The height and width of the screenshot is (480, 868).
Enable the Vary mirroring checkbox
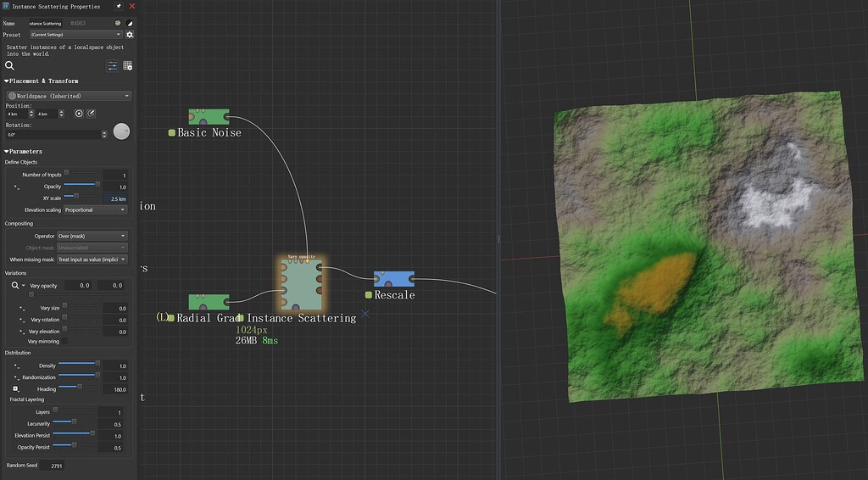click(64, 341)
